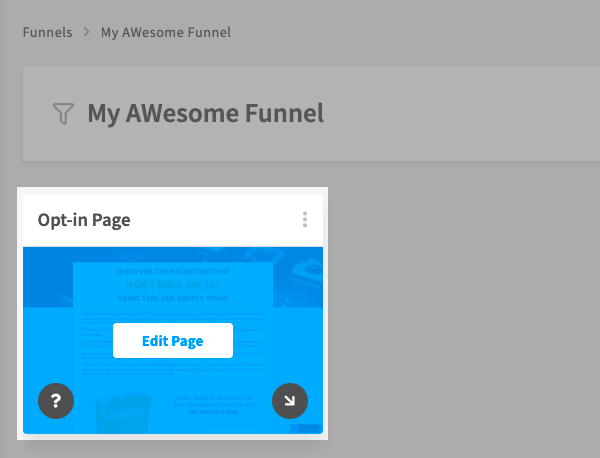
Task: Click "Discover the Secret Method" text in the preview
Action: coord(173,272)
